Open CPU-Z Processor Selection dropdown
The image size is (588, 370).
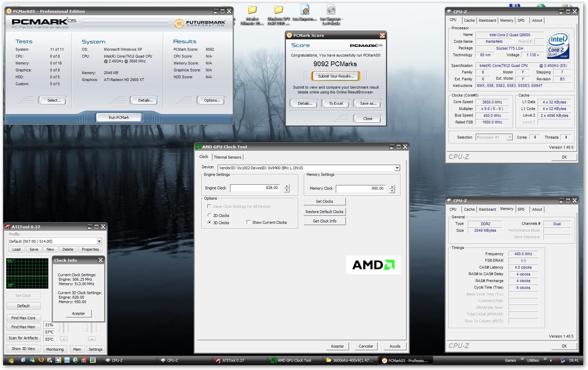(x=509, y=137)
